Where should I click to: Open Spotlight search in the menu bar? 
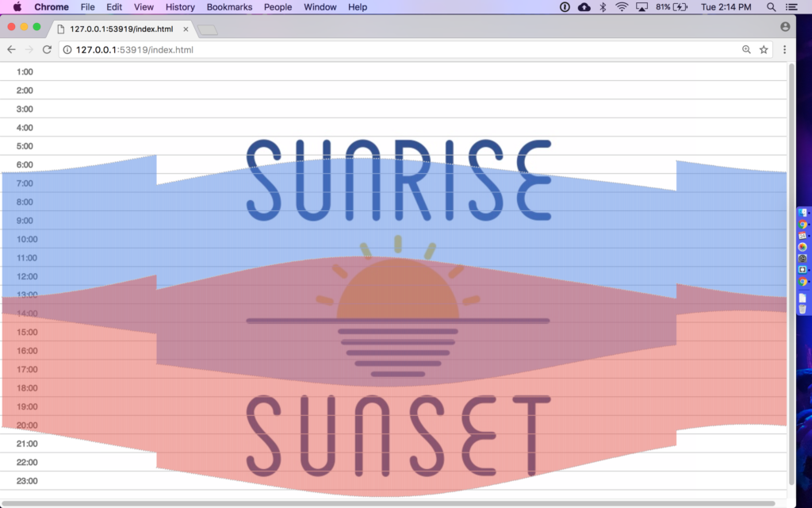coord(772,7)
